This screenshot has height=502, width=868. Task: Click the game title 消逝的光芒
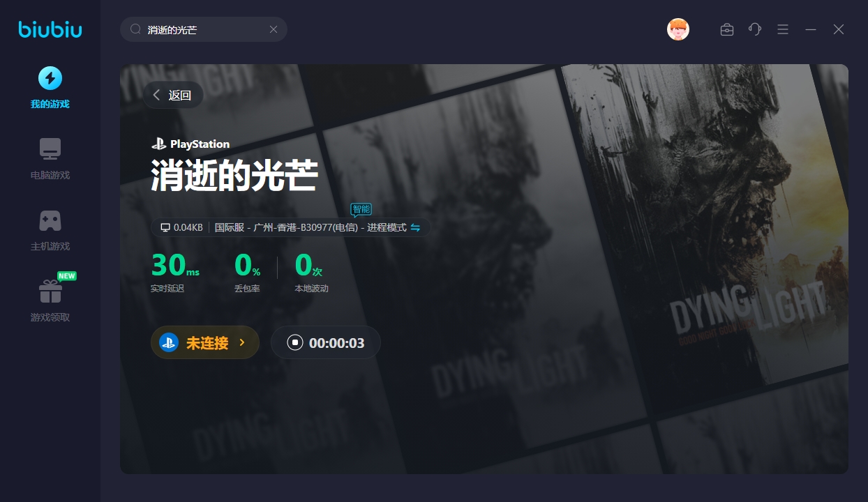(234, 175)
